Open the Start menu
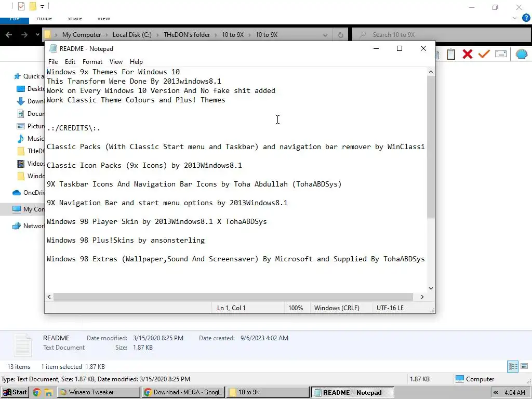 coord(15,392)
